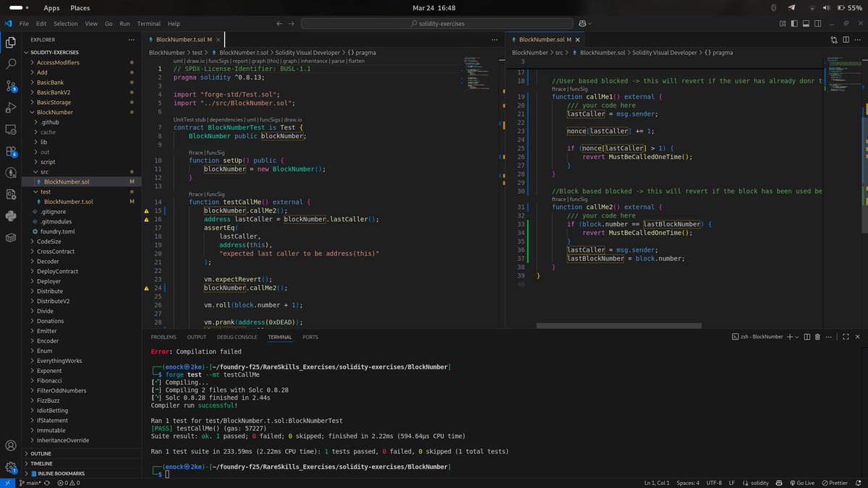The image size is (868, 488).
Task: Open the Accounts icon in activity bar
Action: [x=11, y=445]
